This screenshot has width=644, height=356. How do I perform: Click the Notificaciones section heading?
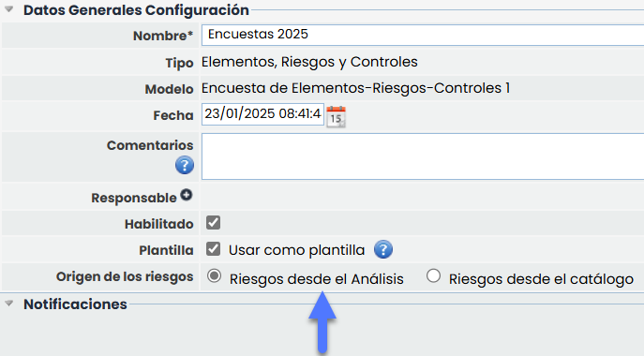click(x=75, y=304)
